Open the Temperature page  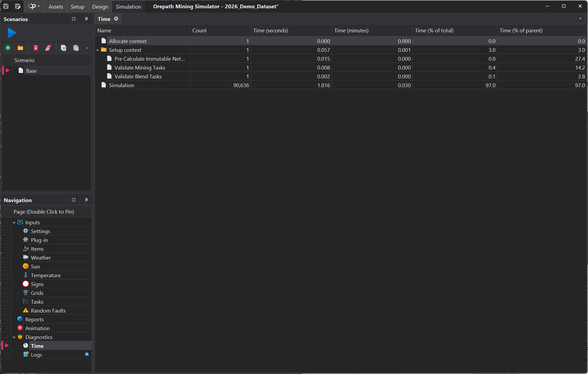[x=46, y=275]
